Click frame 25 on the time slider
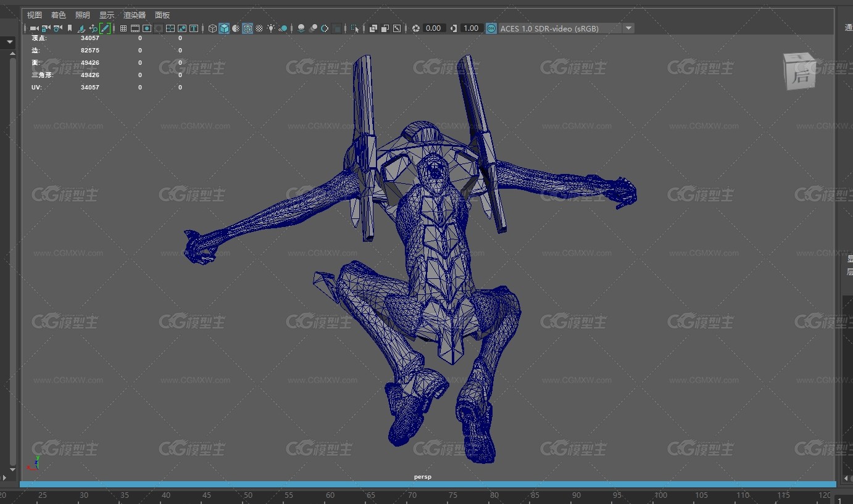This screenshot has width=853, height=504. (43, 495)
